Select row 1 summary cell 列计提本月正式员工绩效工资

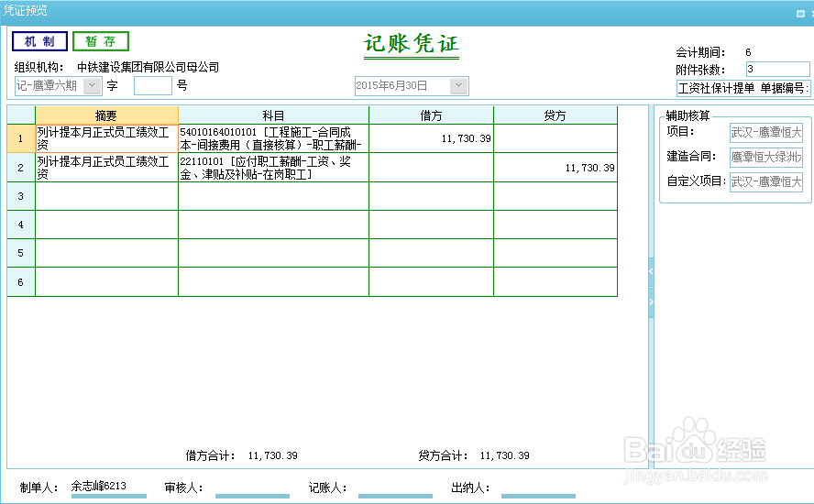[x=106, y=138]
